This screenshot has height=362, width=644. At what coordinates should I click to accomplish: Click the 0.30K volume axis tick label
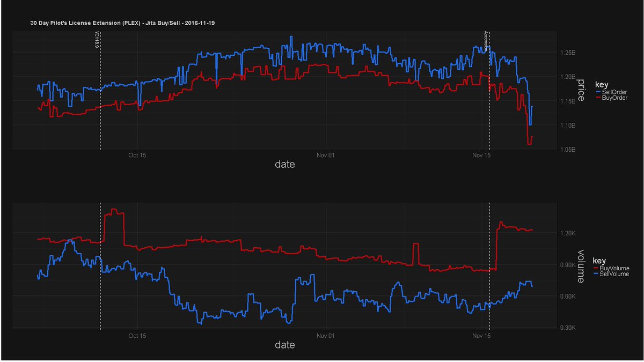point(567,328)
